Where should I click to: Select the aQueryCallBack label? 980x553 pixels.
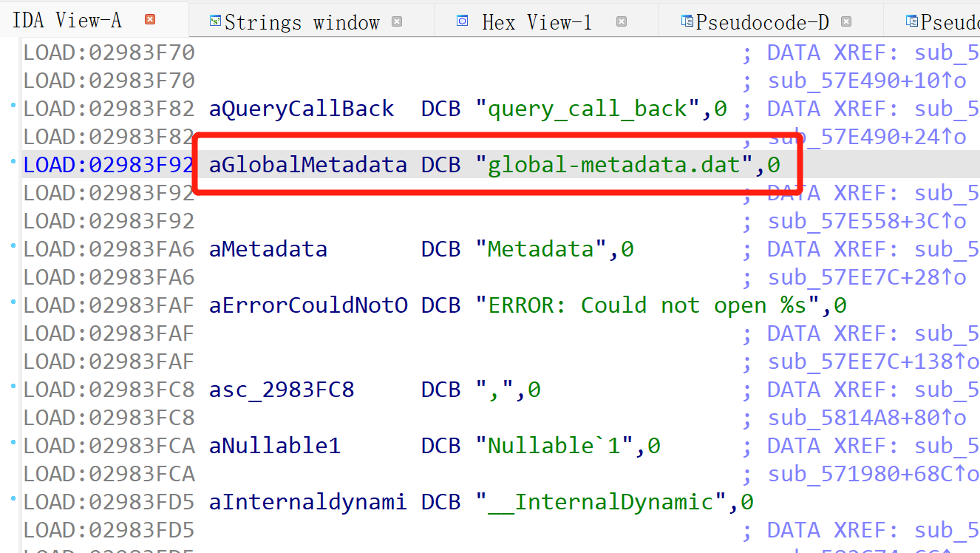point(302,109)
